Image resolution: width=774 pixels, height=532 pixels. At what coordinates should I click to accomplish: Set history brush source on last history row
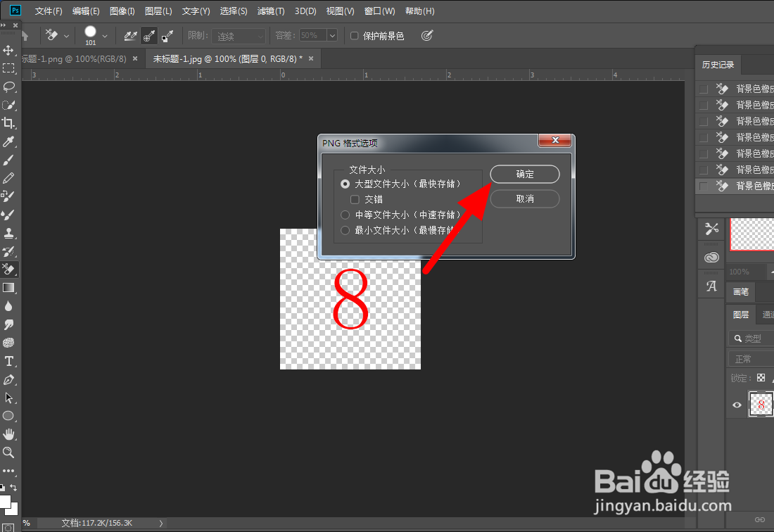click(704, 186)
